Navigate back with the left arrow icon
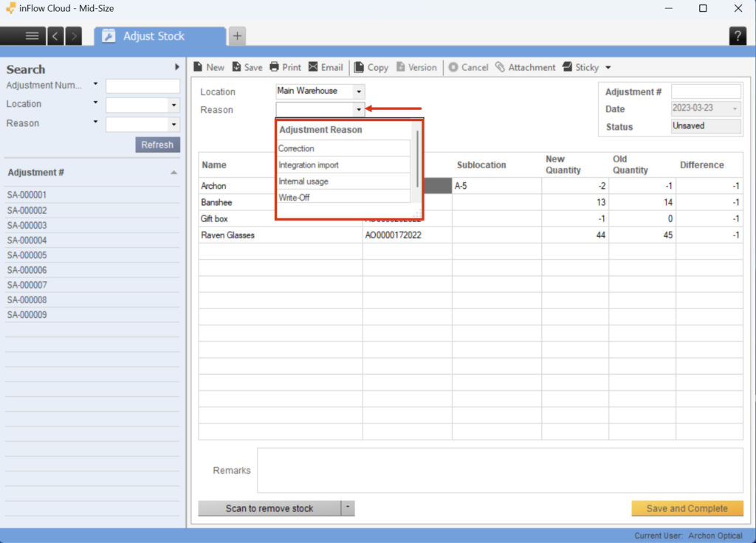756x543 pixels. pyautogui.click(x=55, y=35)
